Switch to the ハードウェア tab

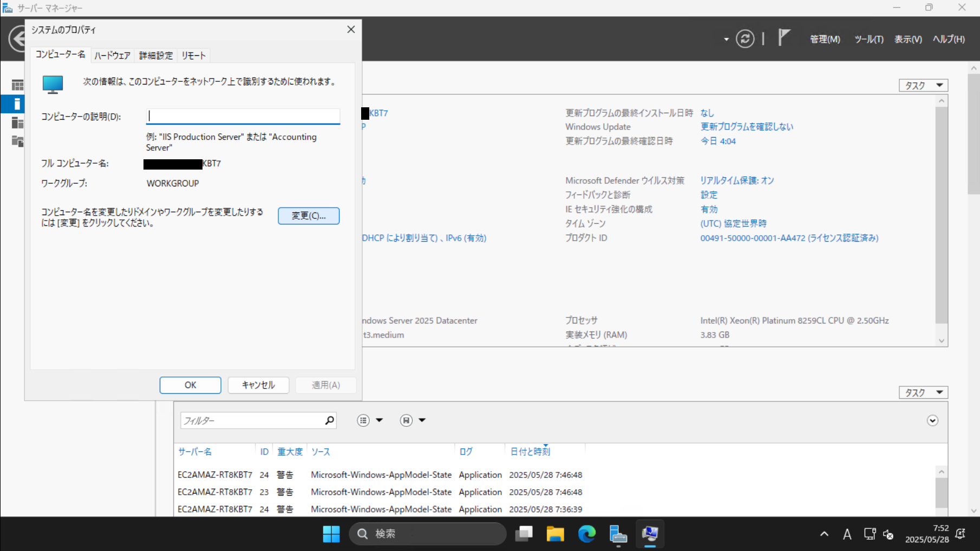[112, 55]
